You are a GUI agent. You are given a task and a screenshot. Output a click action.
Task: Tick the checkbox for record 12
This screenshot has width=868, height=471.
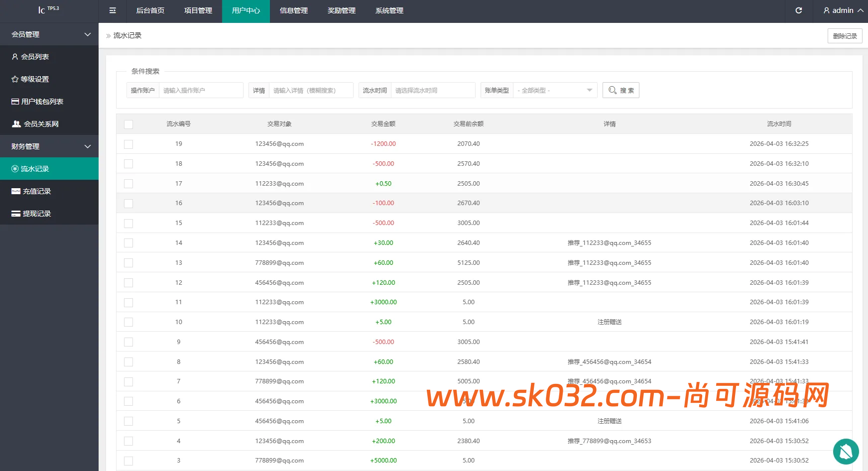(128, 283)
